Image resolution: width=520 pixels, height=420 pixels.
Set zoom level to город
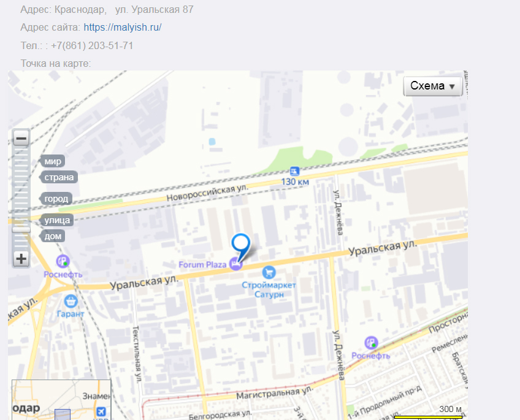click(x=56, y=199)
